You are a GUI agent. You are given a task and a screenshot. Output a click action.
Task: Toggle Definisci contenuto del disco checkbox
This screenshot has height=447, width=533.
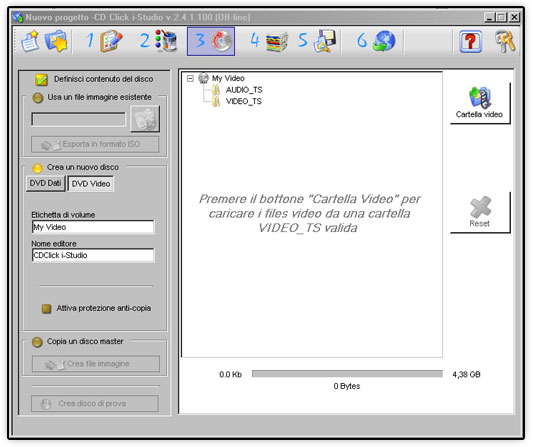click(41, 80)
